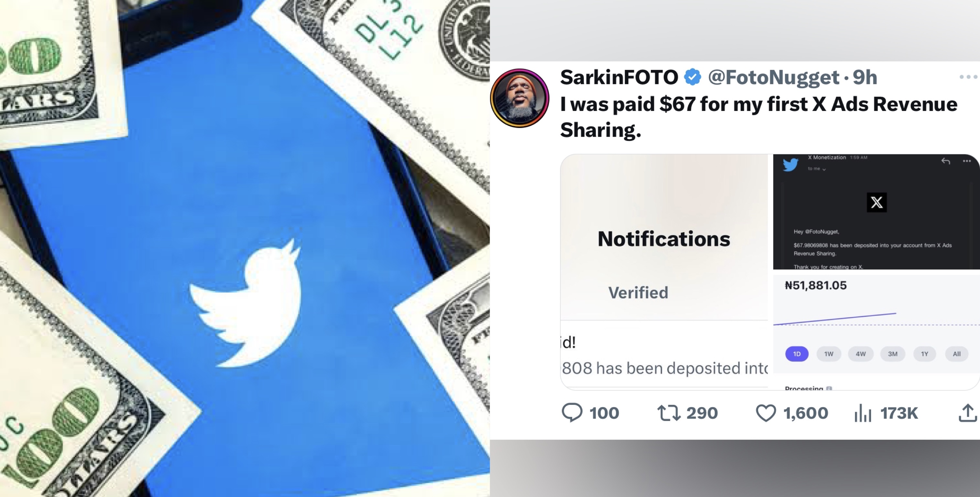Open the @FotoNugget handle link

pos(773,78)
